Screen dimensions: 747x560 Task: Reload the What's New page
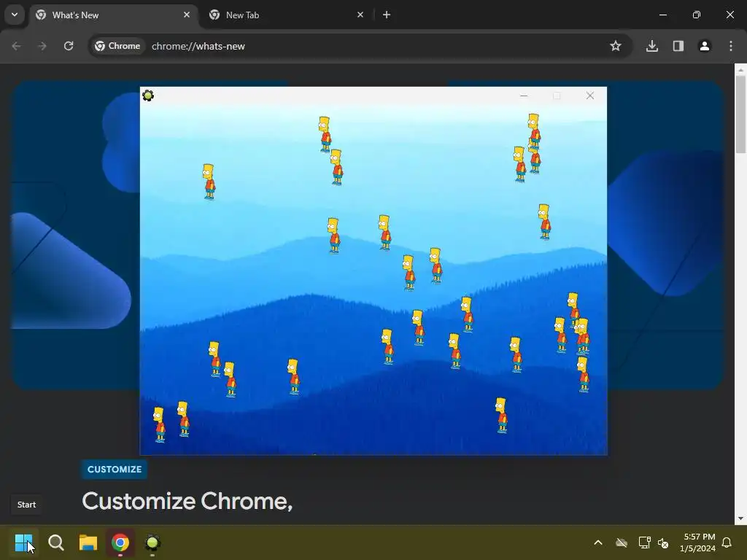click(x=69, y=46)
